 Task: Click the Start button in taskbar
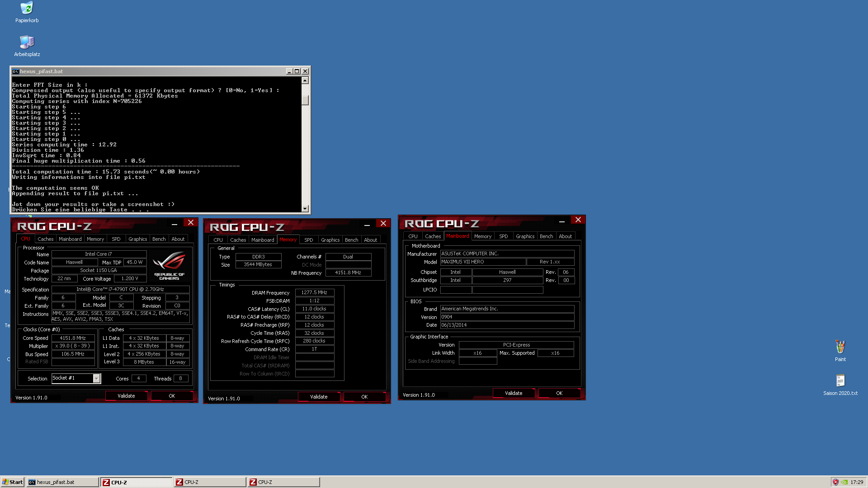(x=13, y=482)
